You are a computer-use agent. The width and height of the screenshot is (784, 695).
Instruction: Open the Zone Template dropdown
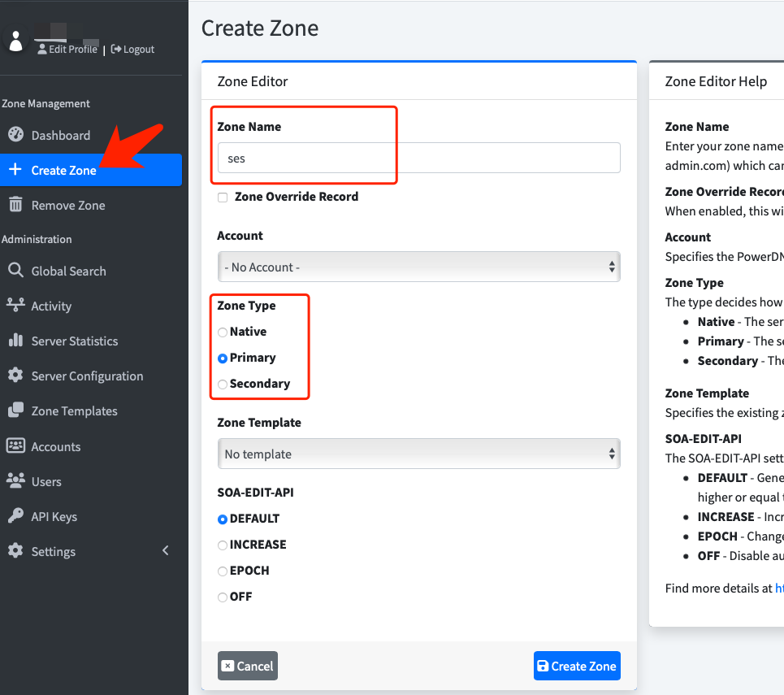(x=418, y=454)
